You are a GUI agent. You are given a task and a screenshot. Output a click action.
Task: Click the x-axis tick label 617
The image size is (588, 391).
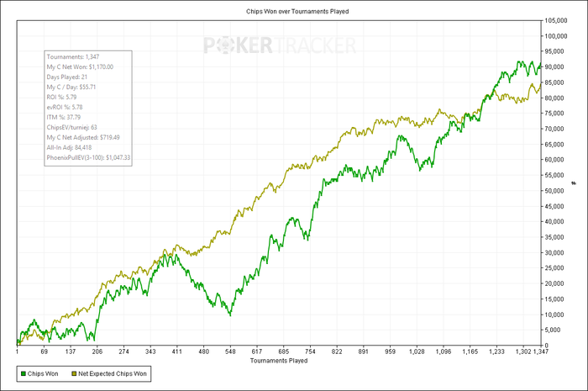coord(257,351)
